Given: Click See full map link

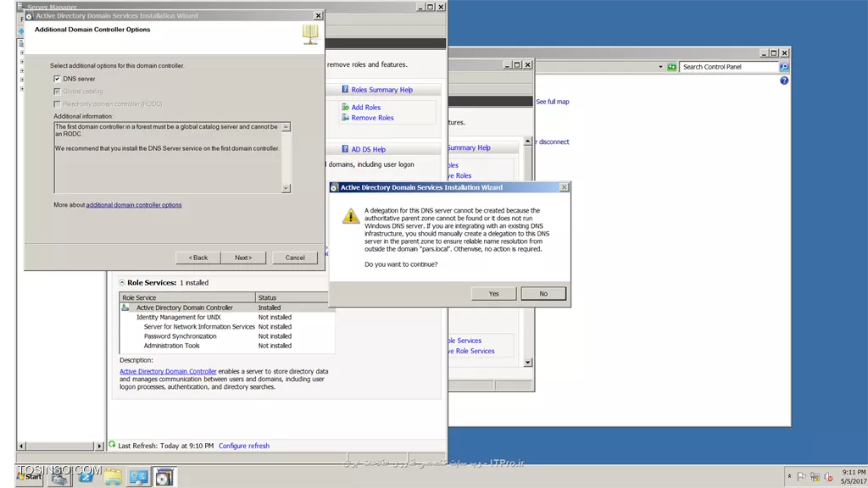Looking at the screenshot, I should 553,102.
